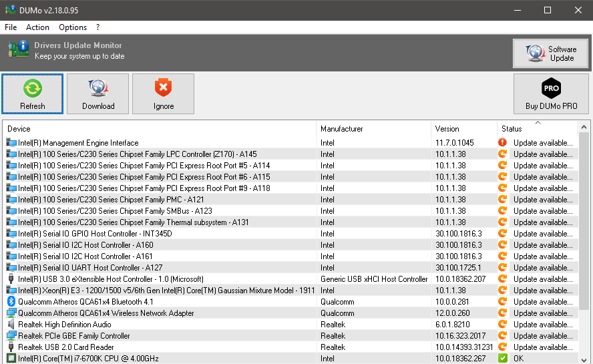Click Bluetooth icon of Qualcomm Atheros Bluetooth 4.1
Viewport: 593px width, 364px height.
[x=11, y=302]
